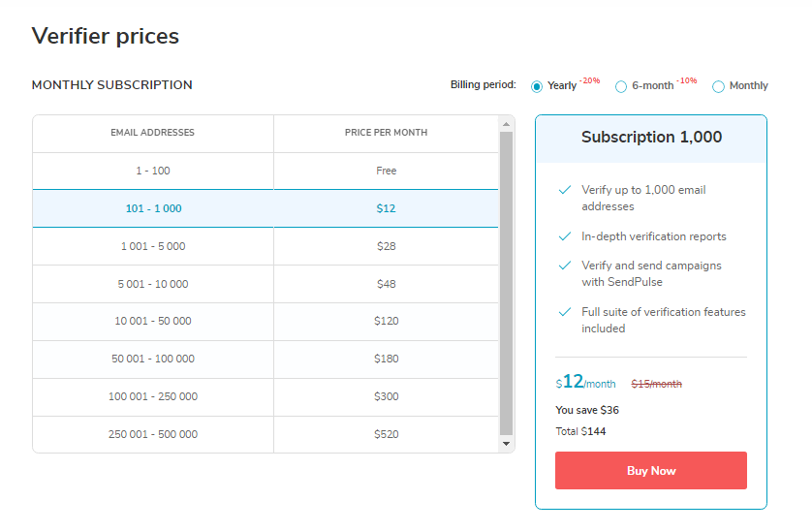Click the pricing table scrollbar thumb
This screenshot has width=812, height=532.
(x=506, y=281)
